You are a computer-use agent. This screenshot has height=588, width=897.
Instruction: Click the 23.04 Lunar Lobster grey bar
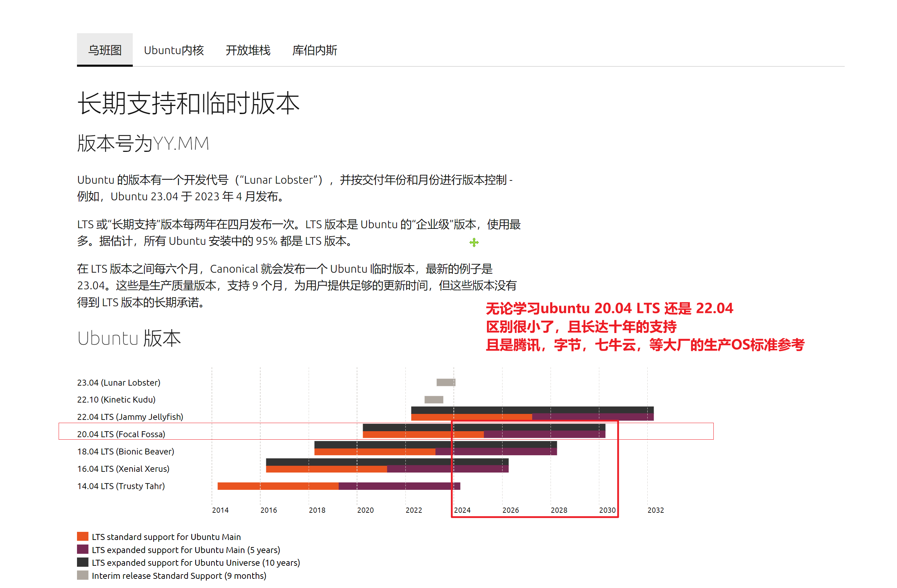pyautogui.click(x=446, y=382)
